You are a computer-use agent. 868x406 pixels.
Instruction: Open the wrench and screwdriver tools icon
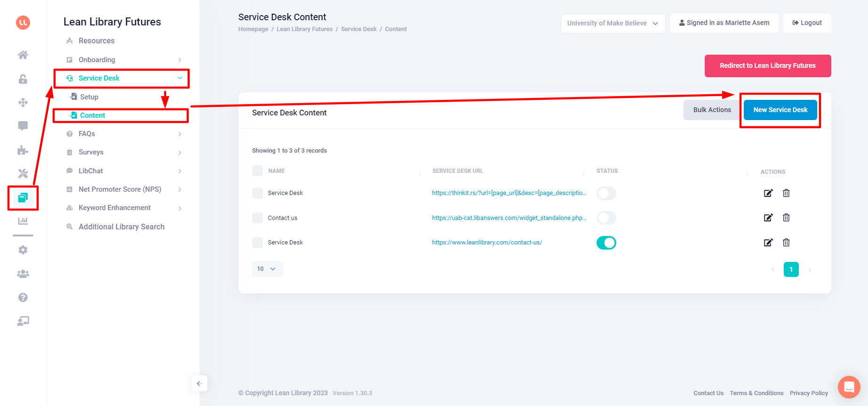[x=23, y=173]
